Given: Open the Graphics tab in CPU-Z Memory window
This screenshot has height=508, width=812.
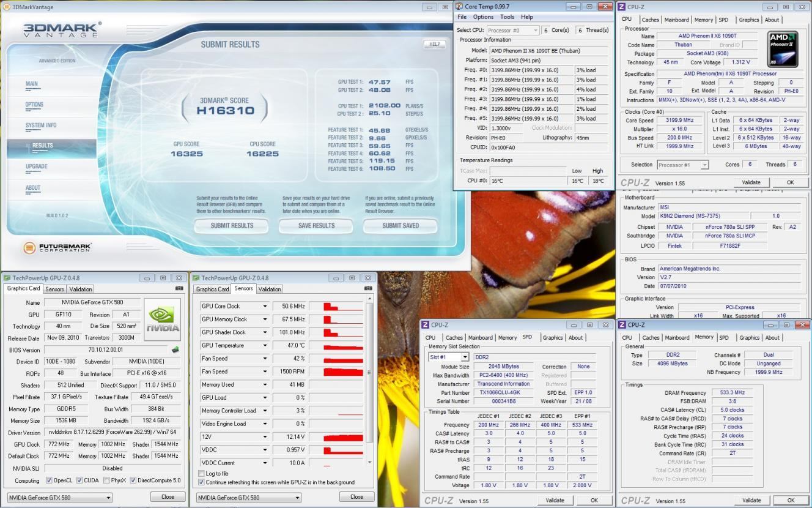Looking at the screenshot, I should coord(749,337).
